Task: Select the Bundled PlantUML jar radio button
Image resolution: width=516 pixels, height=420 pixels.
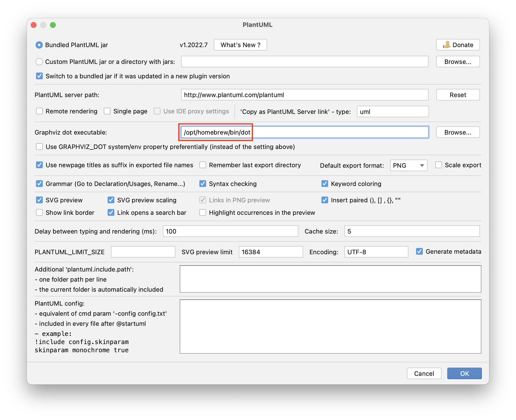Action: coord(39,45)
